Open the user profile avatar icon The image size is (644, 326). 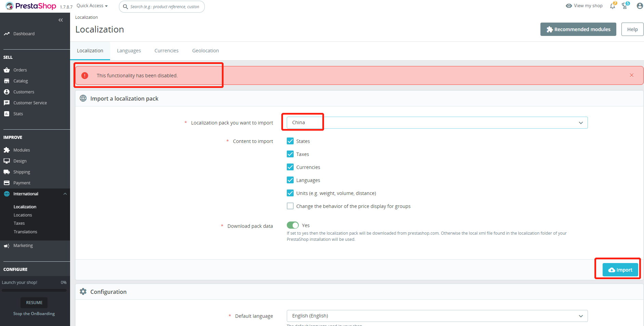(x=640, y=6)
